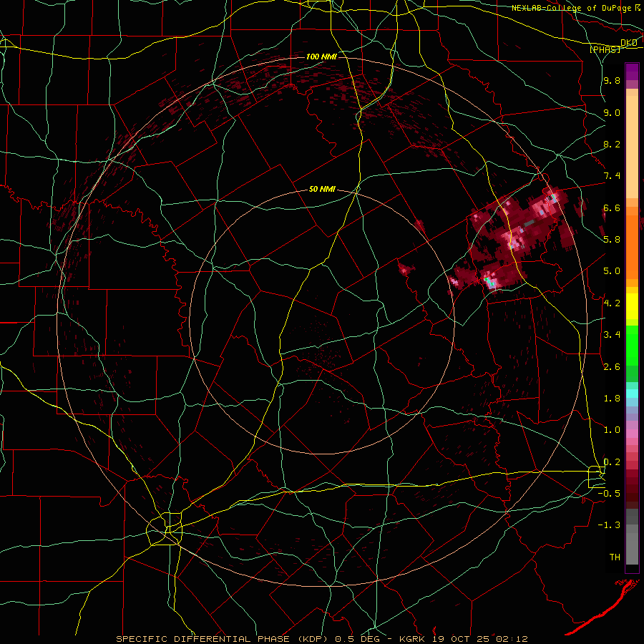
Task: Click the 6.6 scale value
Action: tap(612, 208)
